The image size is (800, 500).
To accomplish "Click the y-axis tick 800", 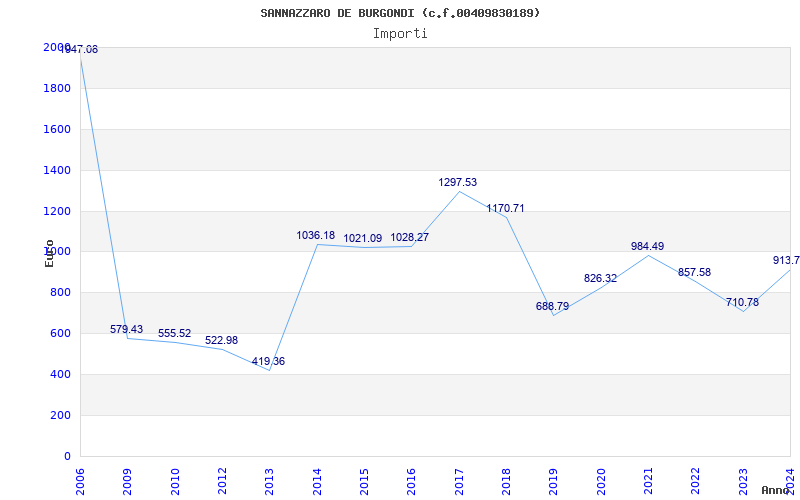I will click(x=61, y=292).
